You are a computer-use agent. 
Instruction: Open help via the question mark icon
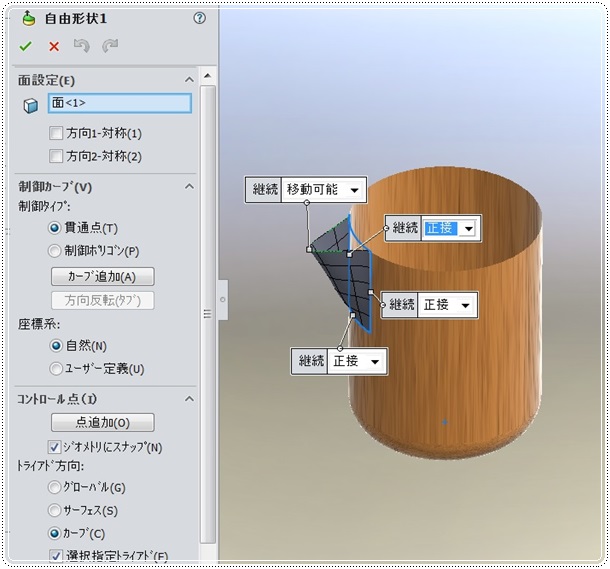[200, 18]
